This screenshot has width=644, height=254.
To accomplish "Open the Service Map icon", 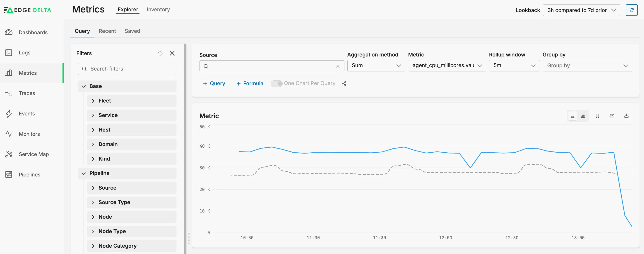I will click(9, 154).
